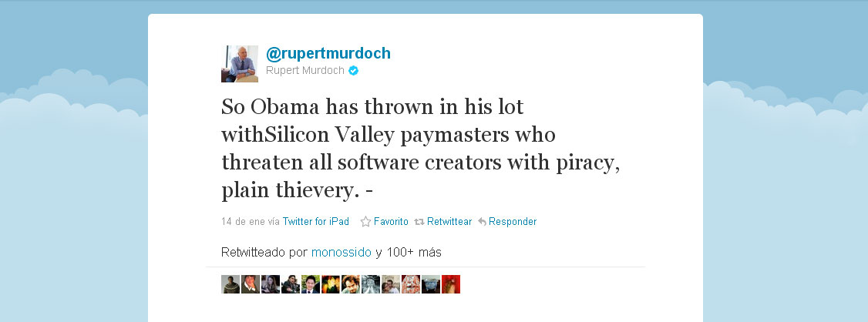Open the monossido retweeter link
This screenshot has height=322, width=868.
coord(341,253)
